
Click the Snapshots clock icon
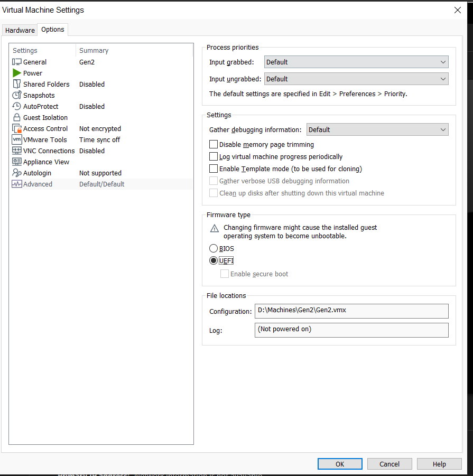[17, 95]
